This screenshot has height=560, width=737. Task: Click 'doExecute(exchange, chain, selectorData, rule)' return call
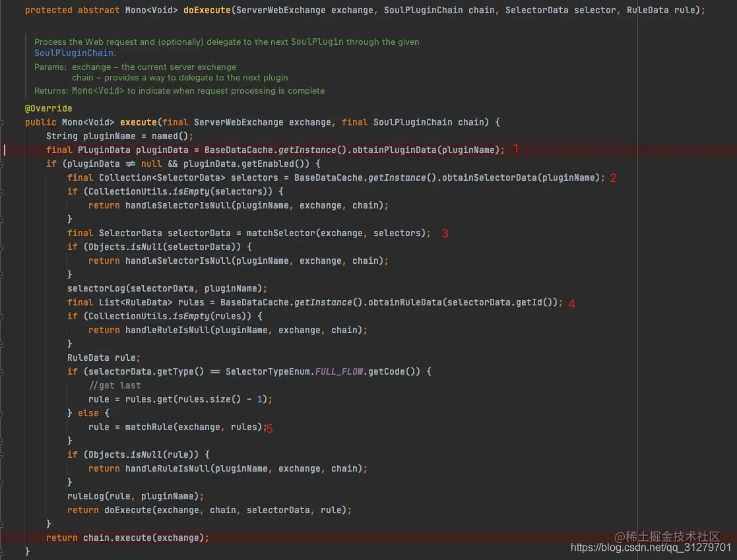pyautogui.click(x=225, y=511)
